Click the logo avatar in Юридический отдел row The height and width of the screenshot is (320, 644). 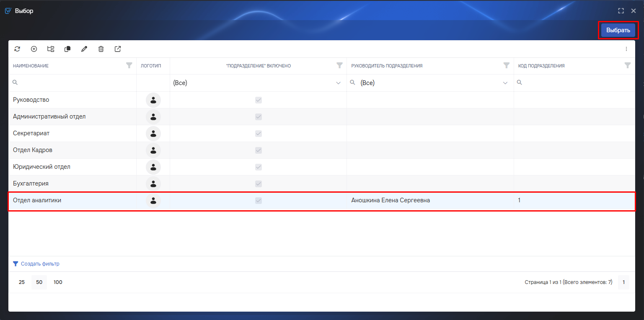pos(153,167)
